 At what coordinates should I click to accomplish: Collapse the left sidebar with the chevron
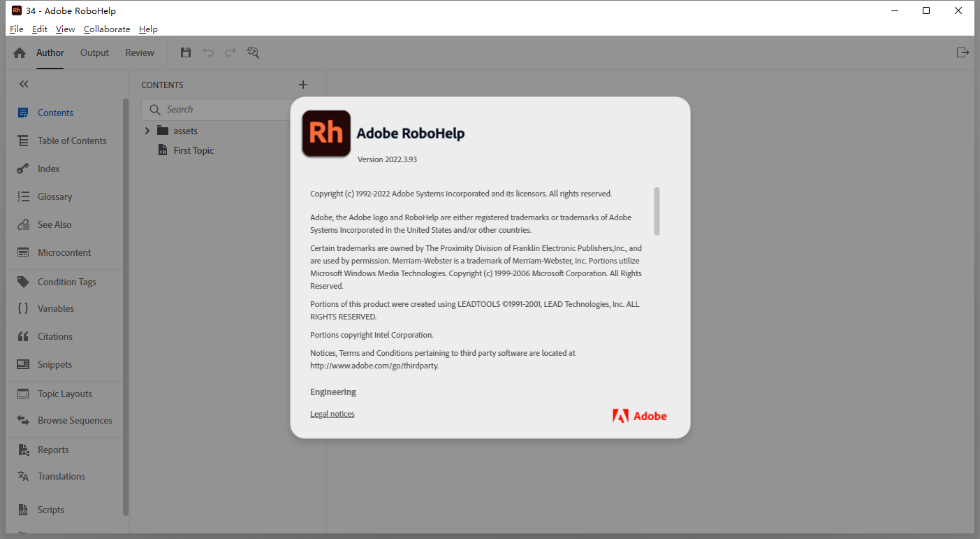(23, 83)
